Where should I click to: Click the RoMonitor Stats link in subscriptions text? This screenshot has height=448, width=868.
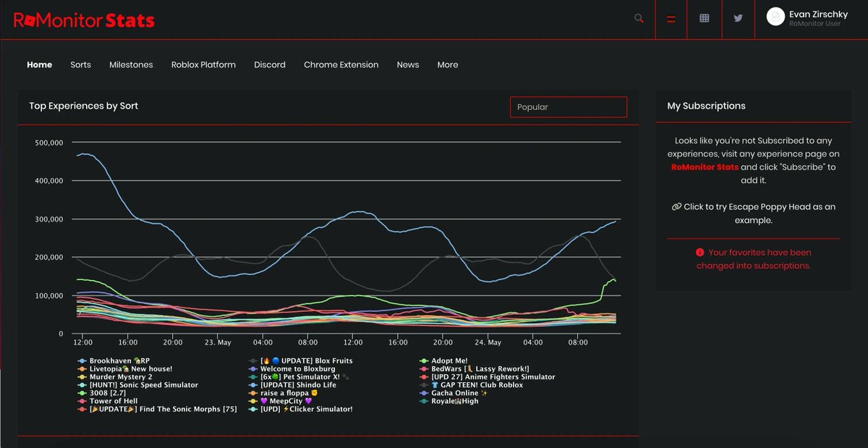[705, 166]
